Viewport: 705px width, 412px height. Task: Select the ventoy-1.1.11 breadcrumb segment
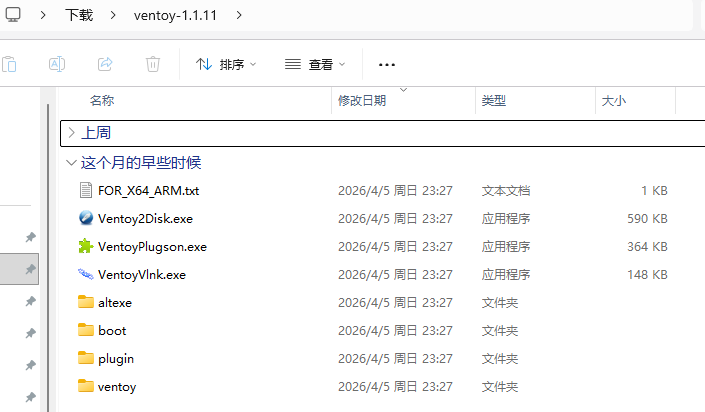(175, 15)
